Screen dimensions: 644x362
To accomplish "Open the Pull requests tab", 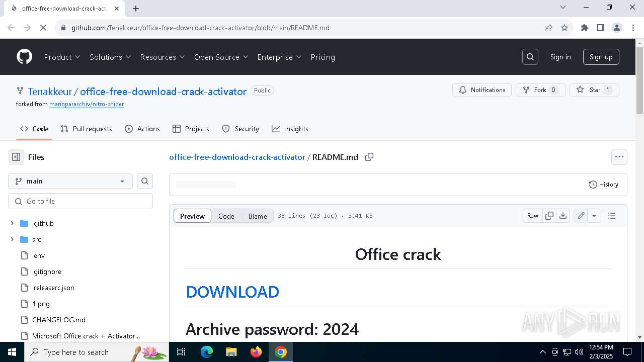I will coord(86,129).
